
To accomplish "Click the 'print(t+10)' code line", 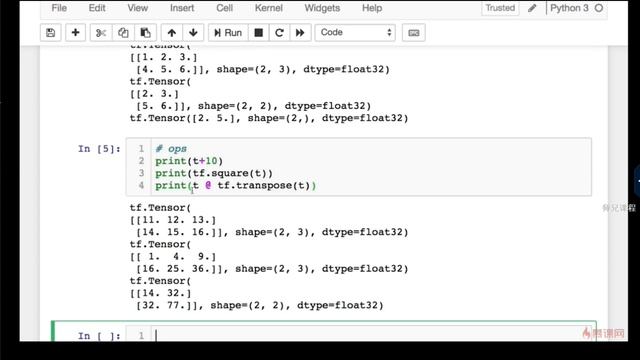I will (189, 161).
